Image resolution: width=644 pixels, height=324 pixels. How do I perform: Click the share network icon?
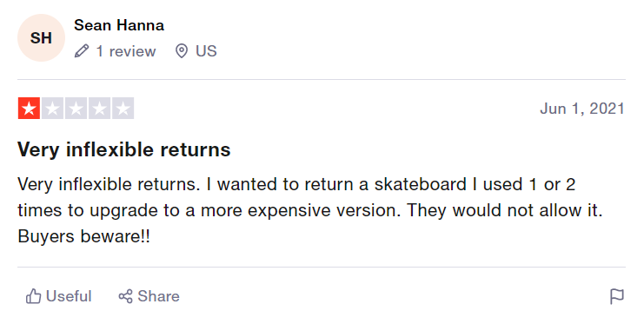126,296
